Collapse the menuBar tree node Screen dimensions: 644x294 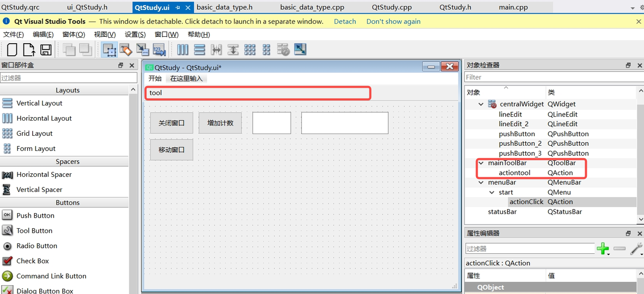tap(481, 183)
